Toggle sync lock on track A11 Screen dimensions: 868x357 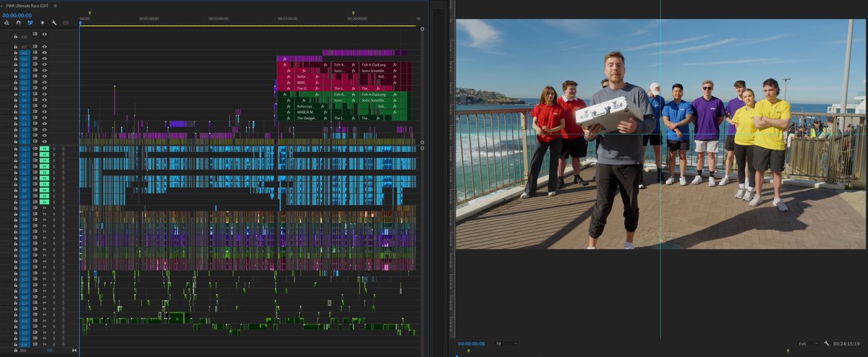click(x=35, y=208)
